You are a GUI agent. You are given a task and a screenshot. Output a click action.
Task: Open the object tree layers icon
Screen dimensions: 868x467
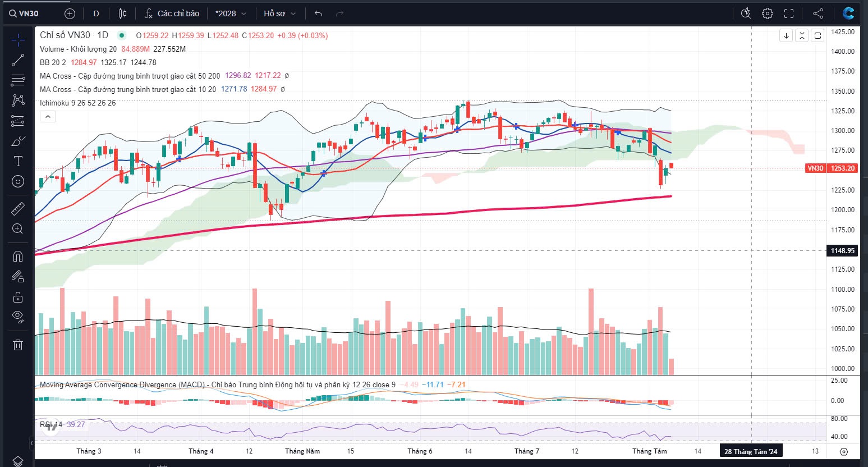pos(18,461)
